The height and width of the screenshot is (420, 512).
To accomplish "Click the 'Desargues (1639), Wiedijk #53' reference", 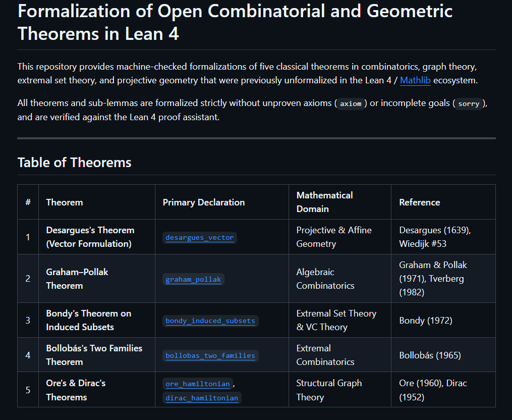I will click(443, 237).
